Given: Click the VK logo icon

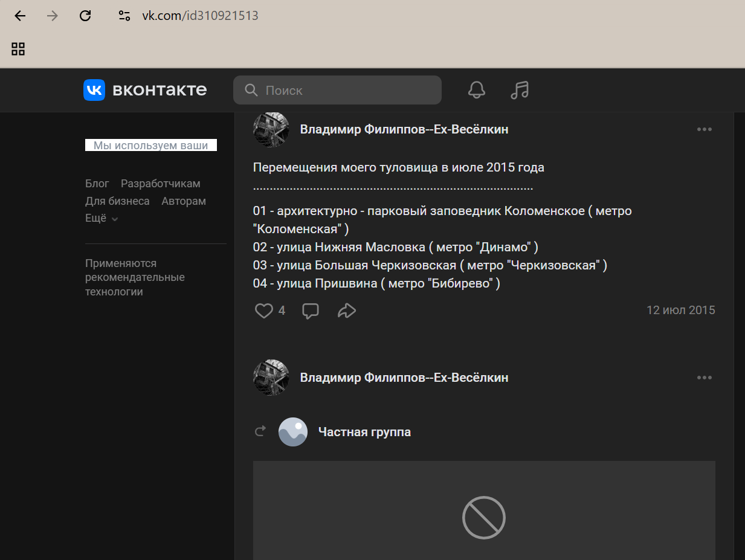Looking at the screenshot, I should [x=94, y=90].
